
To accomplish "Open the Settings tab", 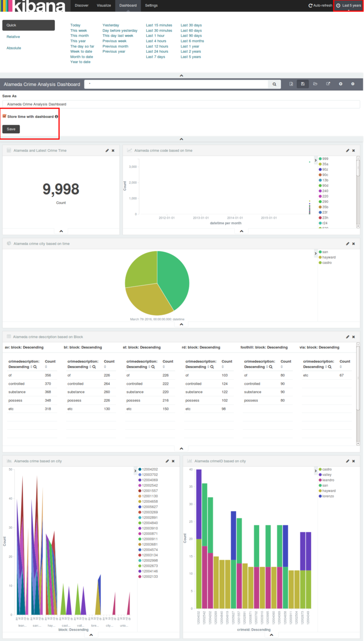I will (x=151, y=5).
